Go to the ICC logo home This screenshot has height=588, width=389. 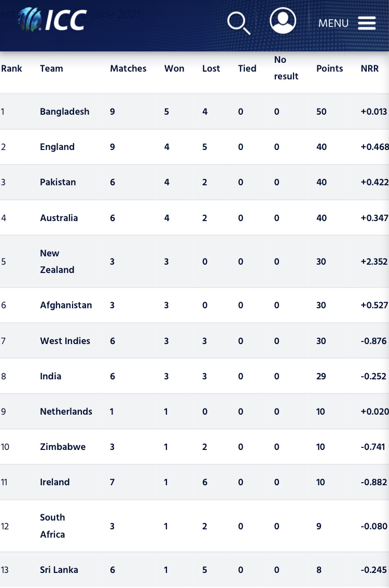pos(52,20)
